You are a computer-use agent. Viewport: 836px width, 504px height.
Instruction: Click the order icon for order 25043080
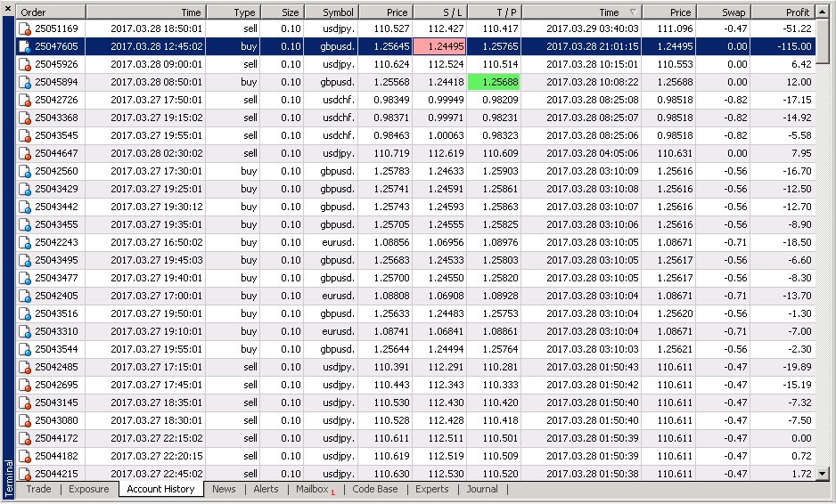pyautogui.click(x=25, y=420)
